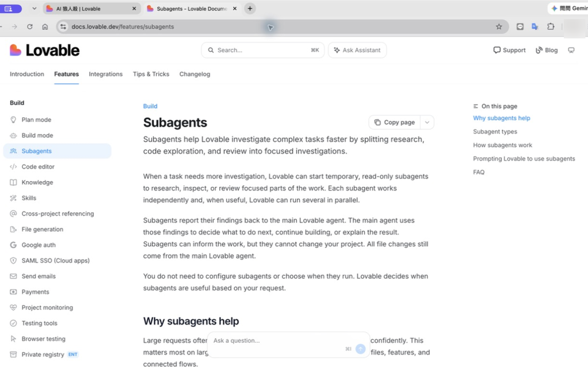Click the Google Translate icon in toolbar
Image resolution: width=588 pixels, height=368 pixels.
(x=535, y=26)
